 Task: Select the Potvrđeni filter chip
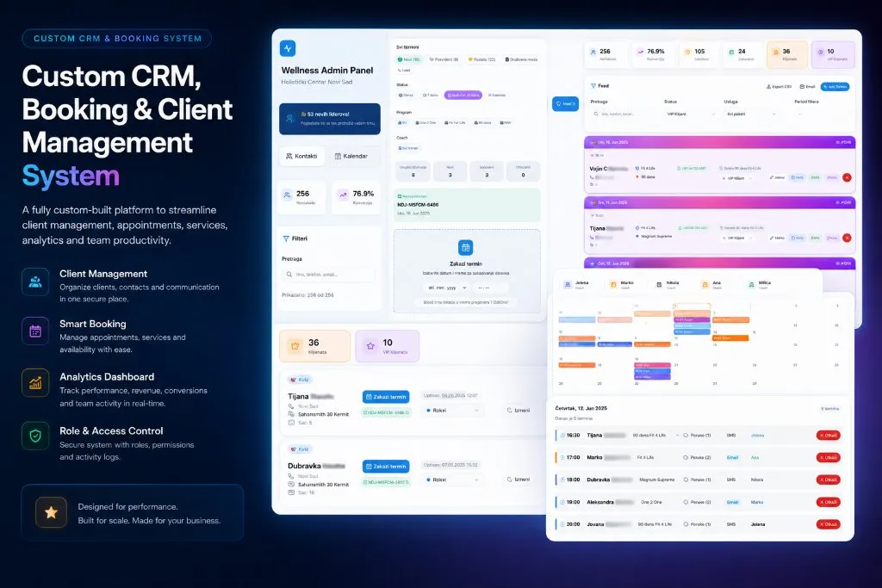pos(444,59)
